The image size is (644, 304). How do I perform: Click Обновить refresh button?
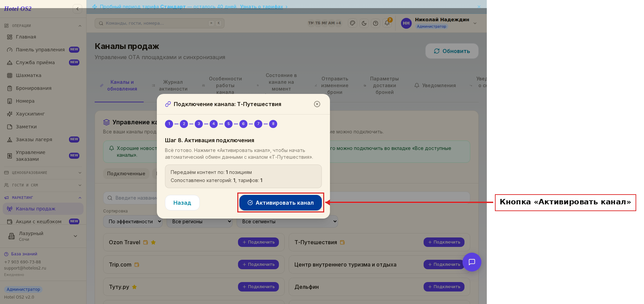[452, 51]
